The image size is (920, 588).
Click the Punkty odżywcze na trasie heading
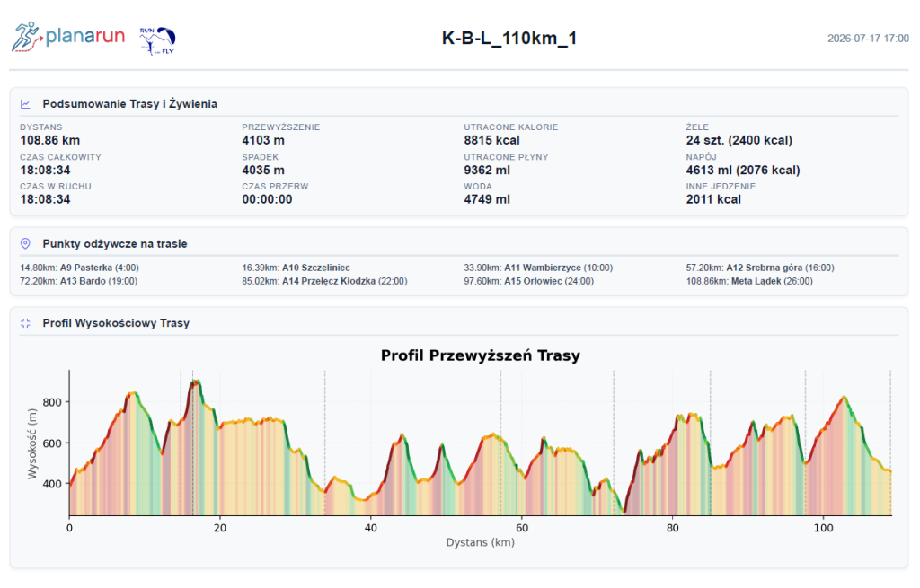(x=115, y=244)
